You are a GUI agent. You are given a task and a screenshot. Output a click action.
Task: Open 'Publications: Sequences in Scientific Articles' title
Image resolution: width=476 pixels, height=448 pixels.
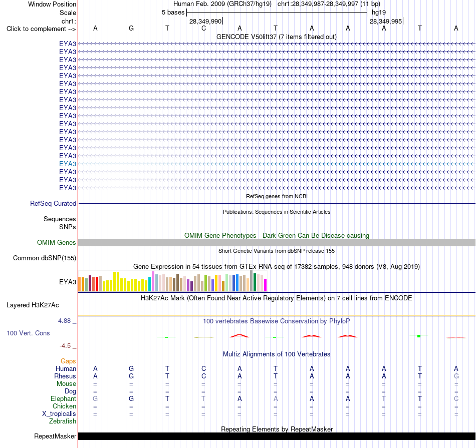pyautogui.click(x=277, y=212)
